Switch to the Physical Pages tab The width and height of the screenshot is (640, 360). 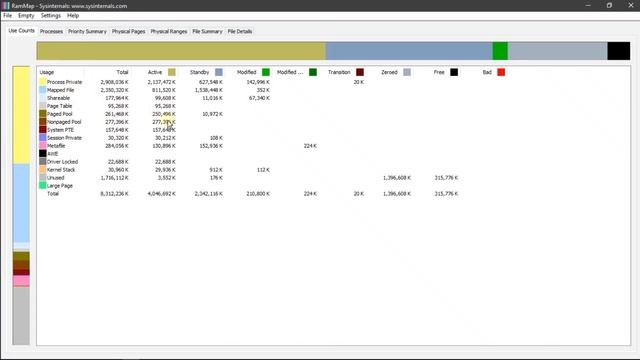click(x=129, y=31)
